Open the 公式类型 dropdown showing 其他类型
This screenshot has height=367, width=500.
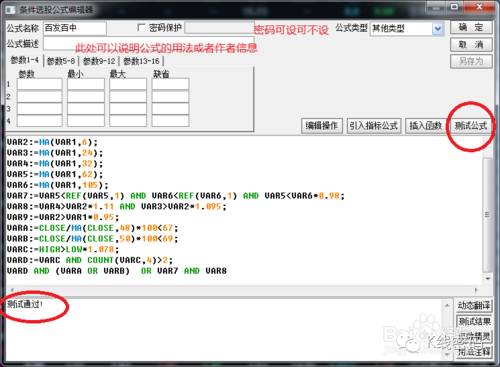click(x=407, y=29)
